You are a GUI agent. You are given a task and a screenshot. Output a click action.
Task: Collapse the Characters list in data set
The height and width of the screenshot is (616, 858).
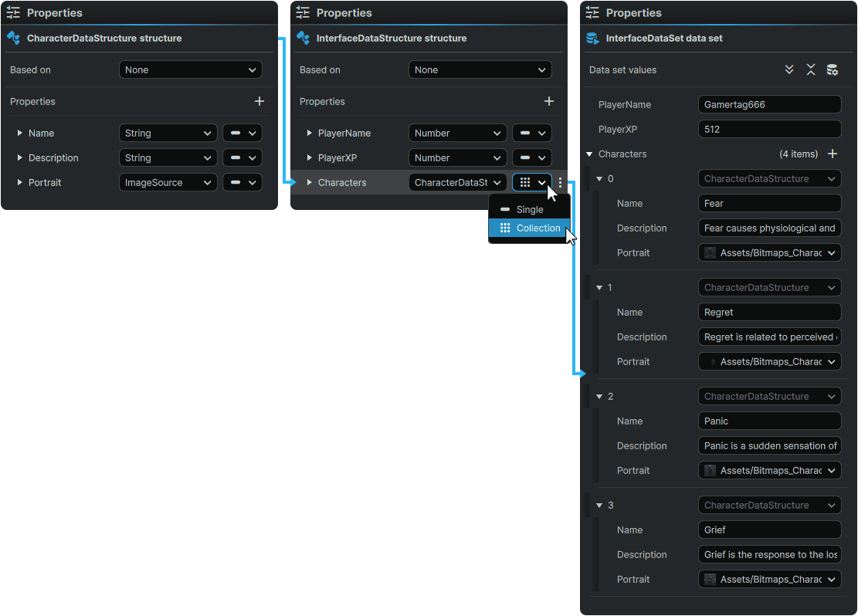point(590,154)
